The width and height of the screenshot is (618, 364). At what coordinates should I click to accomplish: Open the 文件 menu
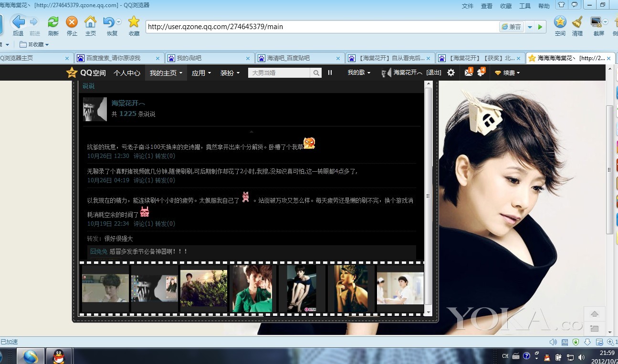click(x=468, y=6)
